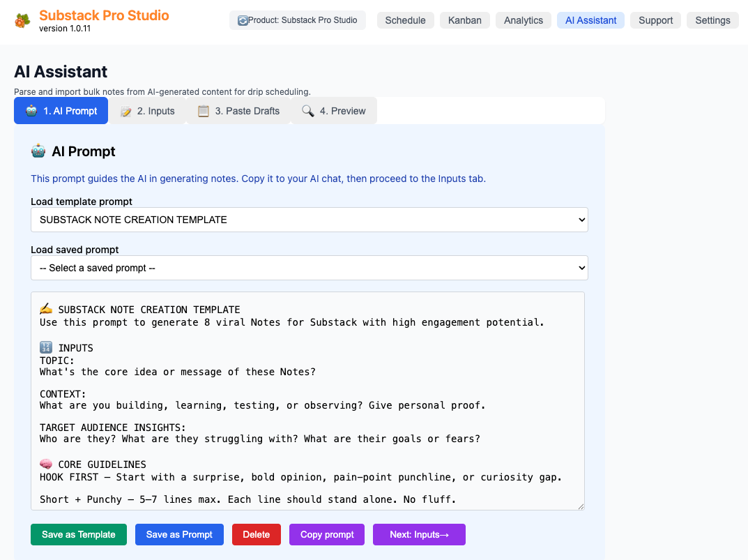Open the Schedule page
The height and width of the screenshot is (560, 748).
[406, 20]
